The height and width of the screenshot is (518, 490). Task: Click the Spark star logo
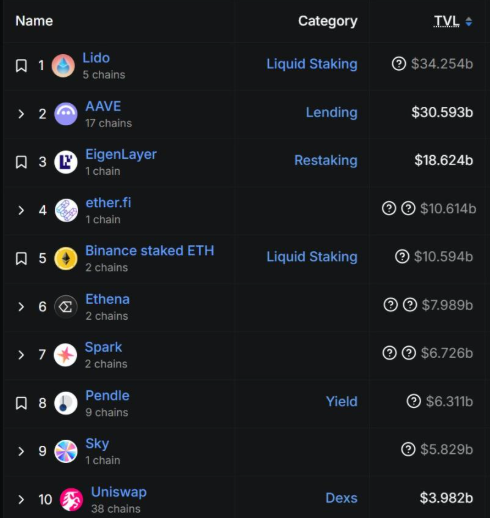point(65,355)
